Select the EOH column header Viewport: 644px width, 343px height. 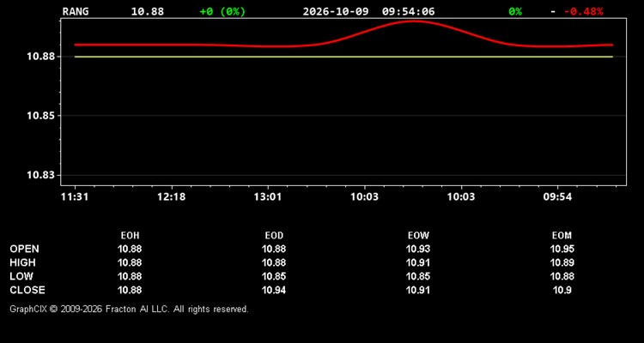130,236
